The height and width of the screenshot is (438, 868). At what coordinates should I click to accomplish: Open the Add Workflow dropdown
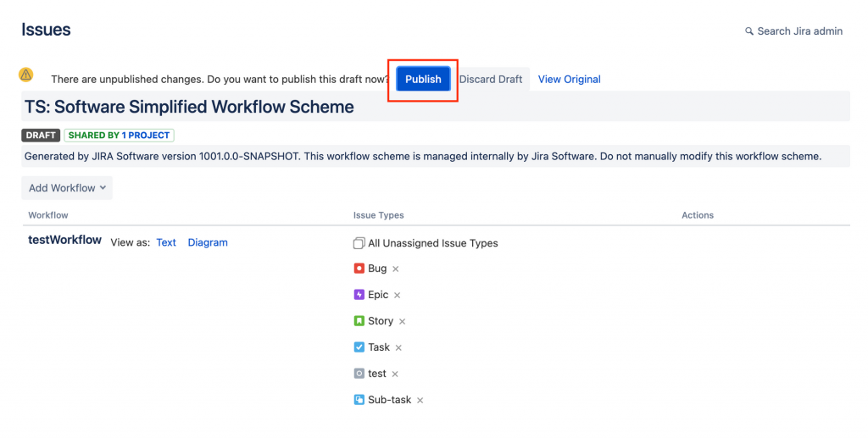(x=67, y=188)
